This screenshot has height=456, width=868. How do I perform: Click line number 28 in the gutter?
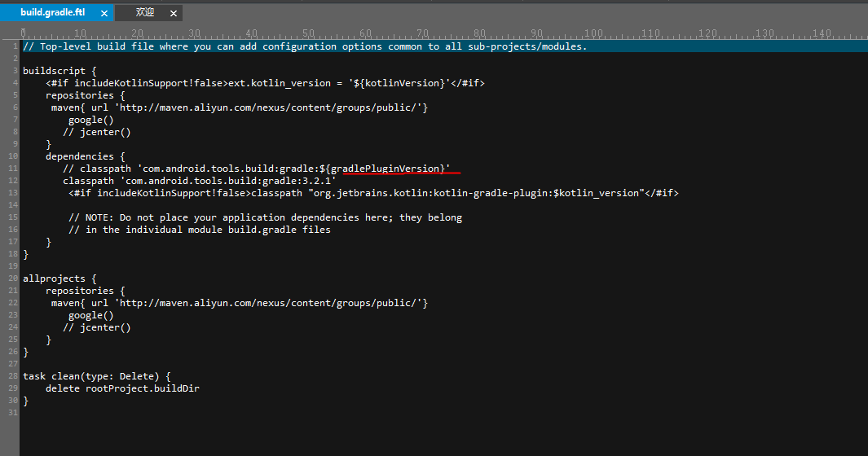(13, 376)
